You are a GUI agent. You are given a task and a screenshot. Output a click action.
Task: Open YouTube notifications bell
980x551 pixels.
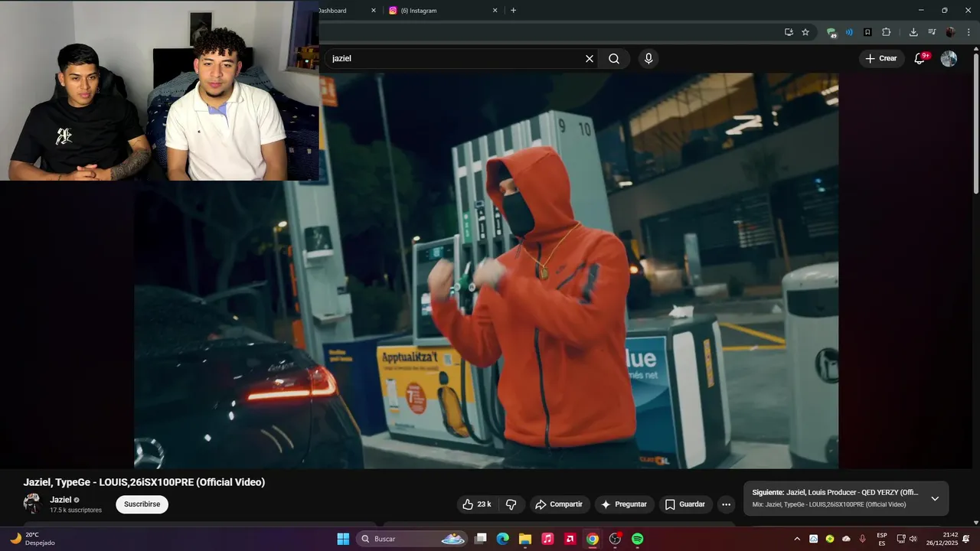[921, 59]
